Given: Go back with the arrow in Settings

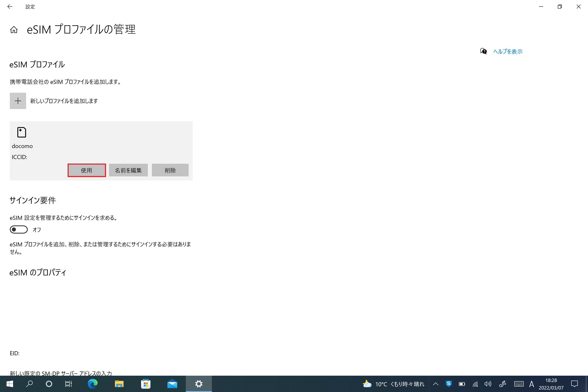Looking at the screenshot, I should (10, 7).
